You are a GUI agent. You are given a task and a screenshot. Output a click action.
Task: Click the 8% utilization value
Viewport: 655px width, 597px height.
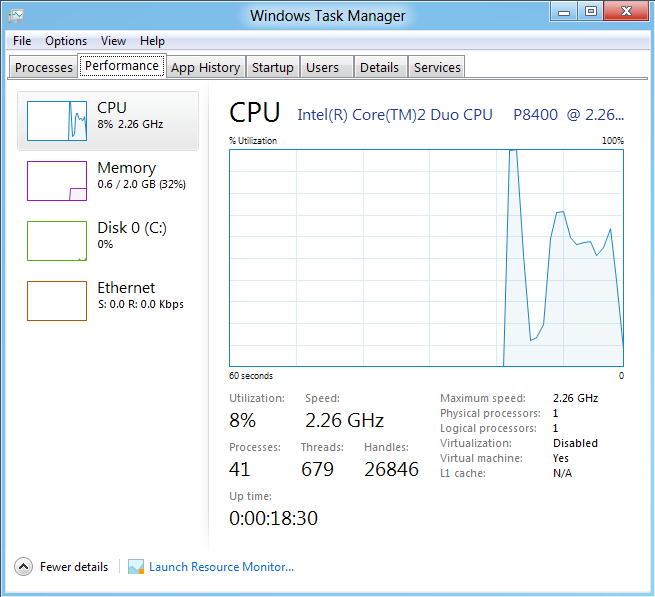242,420
